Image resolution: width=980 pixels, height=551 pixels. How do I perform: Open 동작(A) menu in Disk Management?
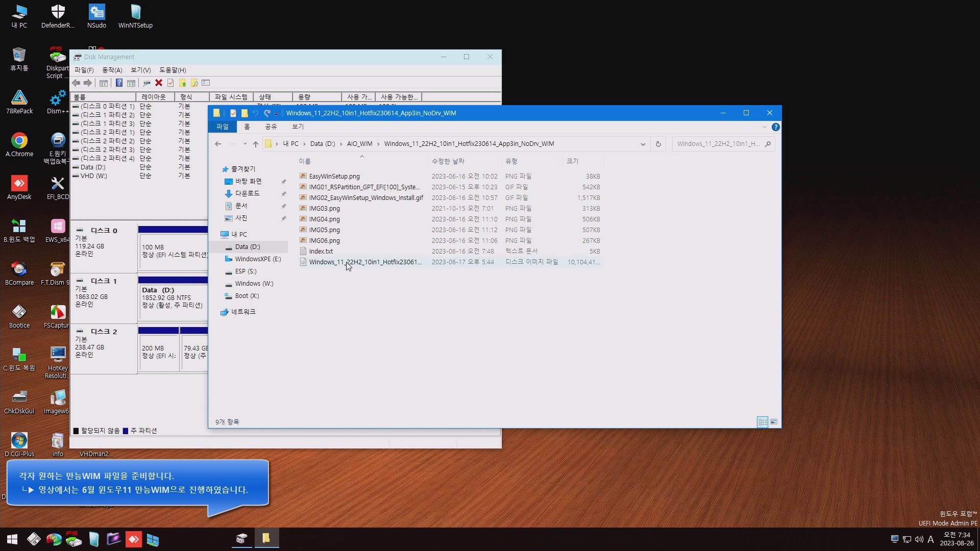112,70
